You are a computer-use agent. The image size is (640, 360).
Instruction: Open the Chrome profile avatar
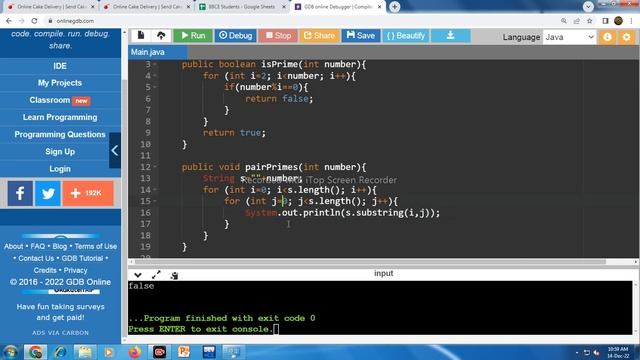tap(618, 21)
